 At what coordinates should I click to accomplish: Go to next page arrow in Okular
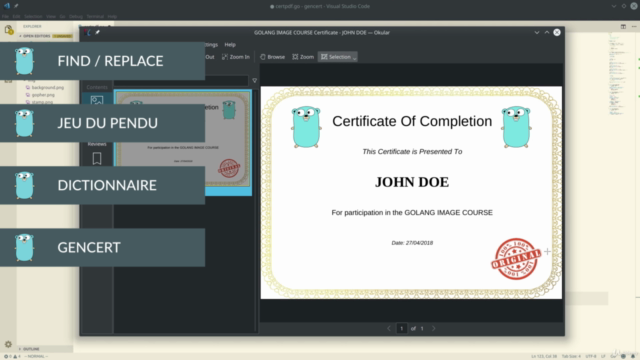433,328
